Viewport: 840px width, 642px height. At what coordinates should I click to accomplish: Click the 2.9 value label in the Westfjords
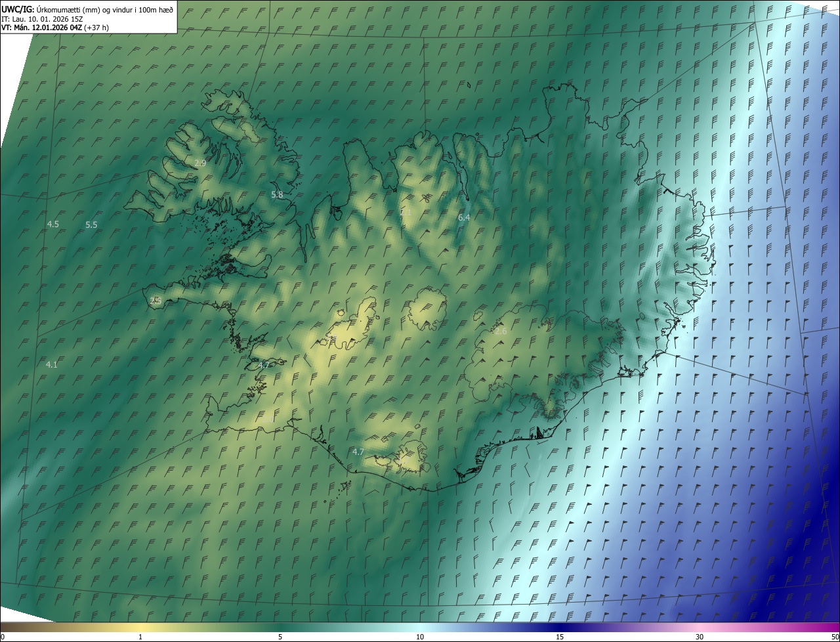click(201, 163)
